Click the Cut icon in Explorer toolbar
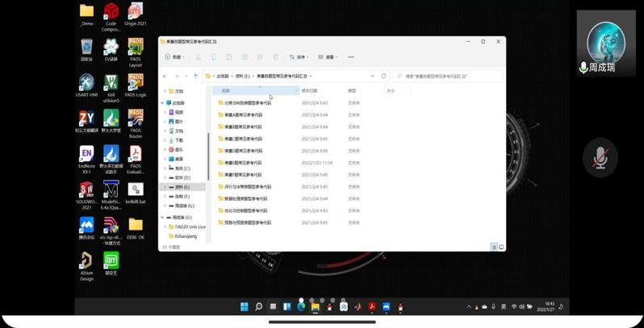 (x=198, y=57)
